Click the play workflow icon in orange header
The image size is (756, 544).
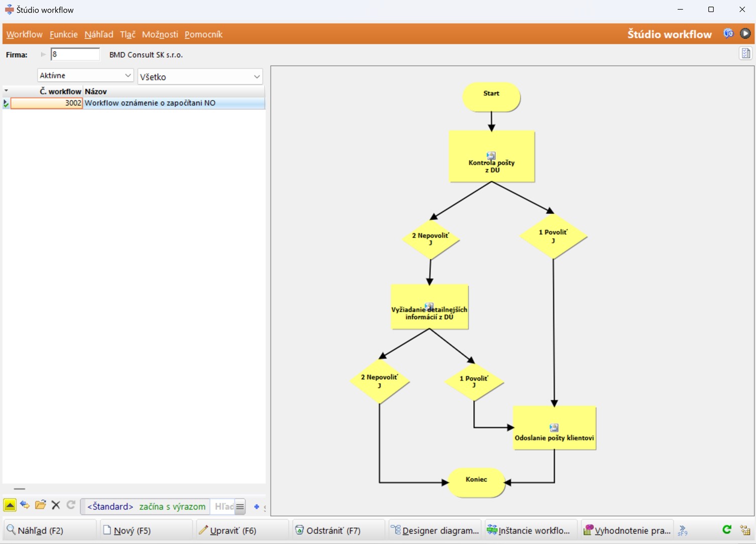point(744,33)
